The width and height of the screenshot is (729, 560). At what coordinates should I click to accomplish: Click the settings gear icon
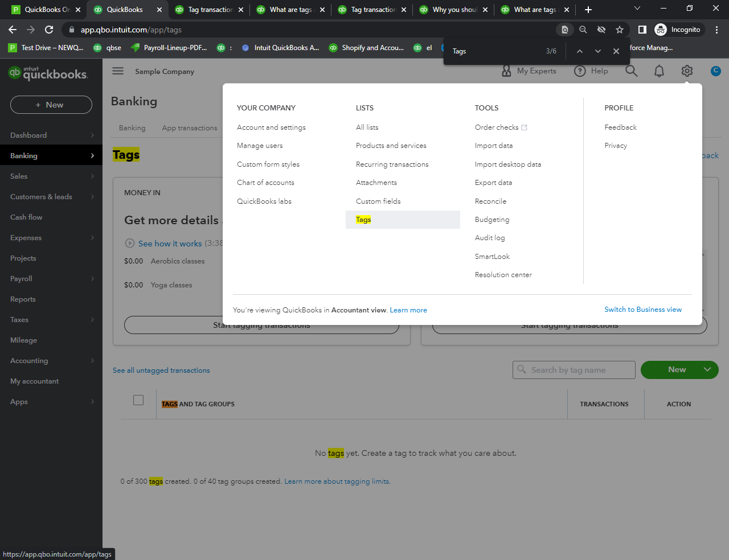(687, 71)
